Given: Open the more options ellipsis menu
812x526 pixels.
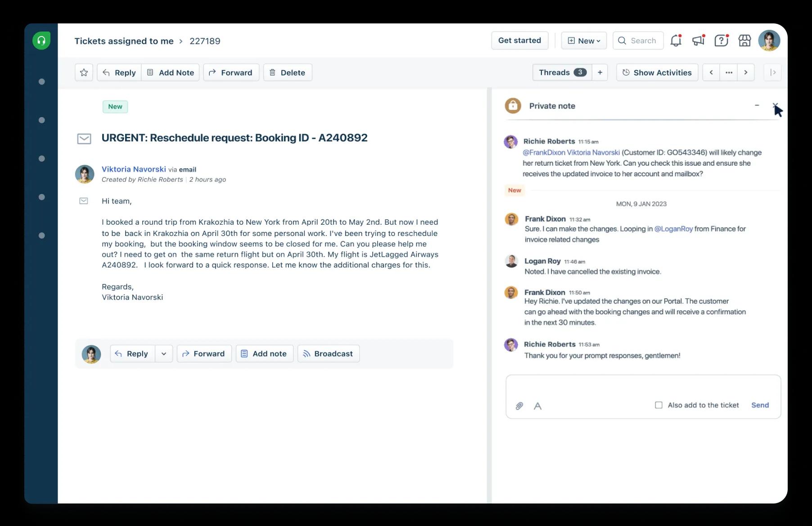Looking at the screenshot, I should 729,73.
